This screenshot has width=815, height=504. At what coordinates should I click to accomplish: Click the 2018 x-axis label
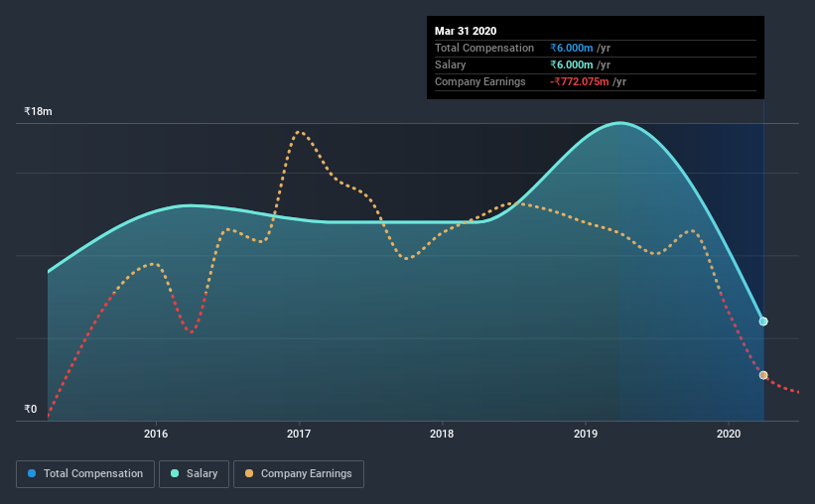tap(442, 434)
